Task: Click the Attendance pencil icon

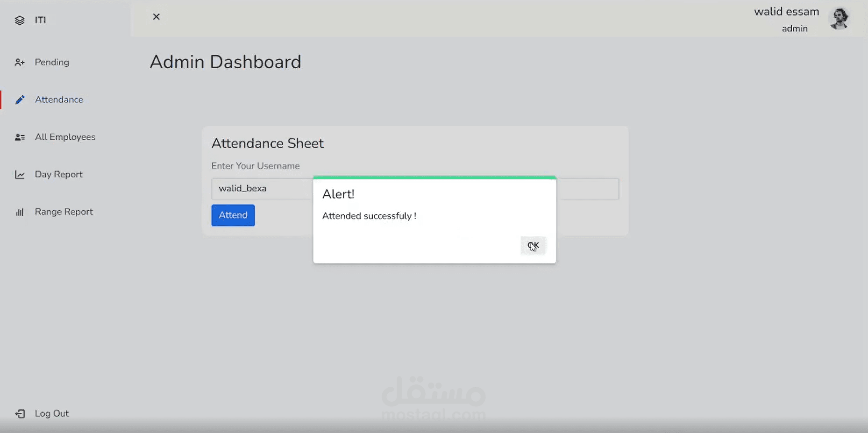Action: [x=20, y=99]
